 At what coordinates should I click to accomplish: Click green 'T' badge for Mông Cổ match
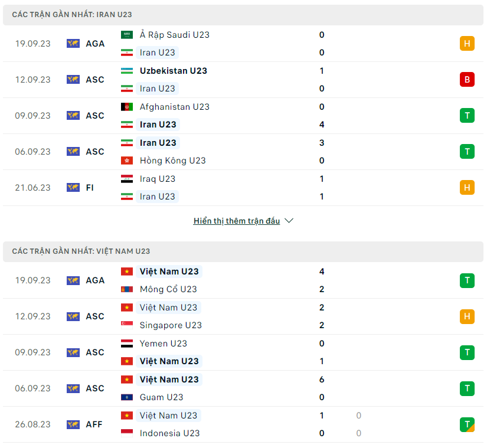point(467,280)
